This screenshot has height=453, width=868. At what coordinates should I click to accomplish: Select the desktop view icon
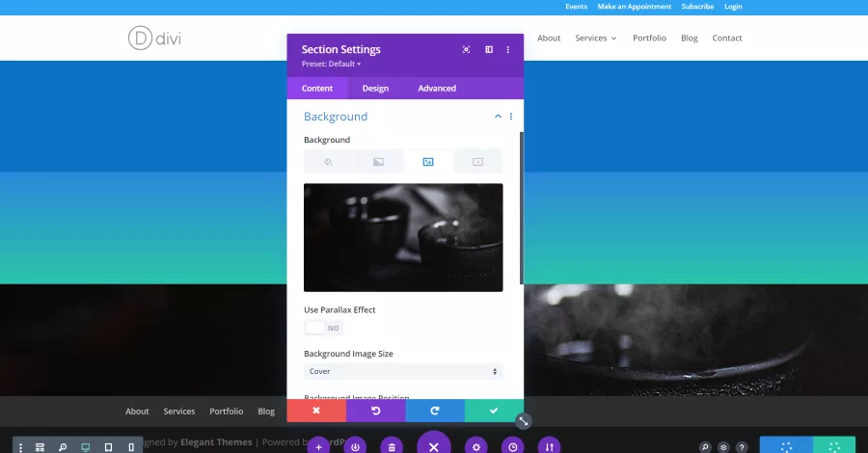(x=85, y=447)
